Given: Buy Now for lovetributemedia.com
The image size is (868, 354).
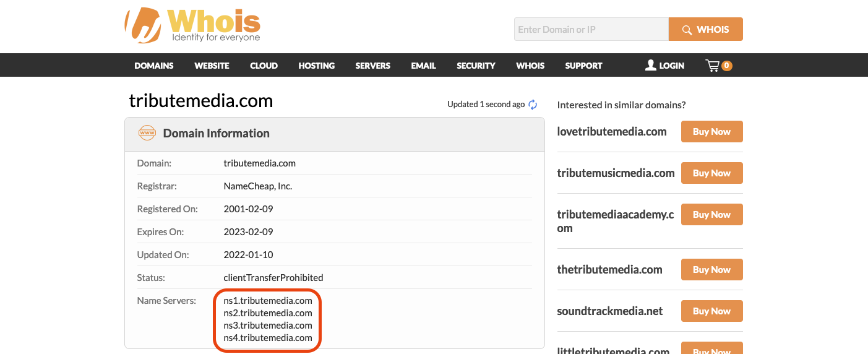Looking at the screenshot, I should pos(711,131).
